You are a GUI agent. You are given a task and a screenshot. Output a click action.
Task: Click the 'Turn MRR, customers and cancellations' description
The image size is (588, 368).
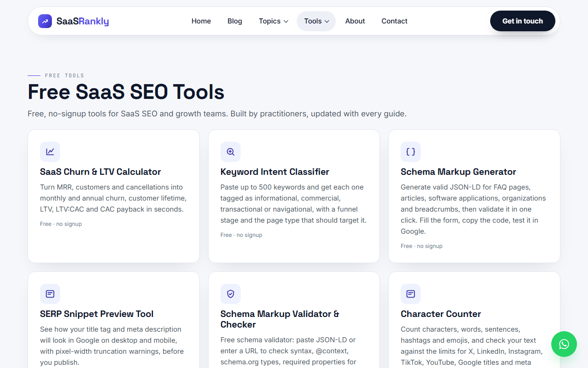113,198
